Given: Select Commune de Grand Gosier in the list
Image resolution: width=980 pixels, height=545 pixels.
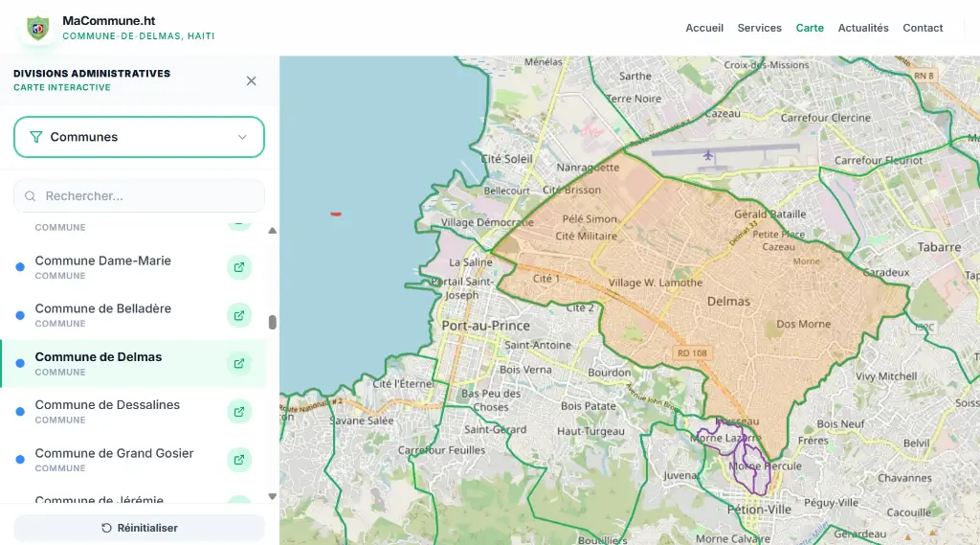Looking at the screenshot, I should tap(134, 460).
